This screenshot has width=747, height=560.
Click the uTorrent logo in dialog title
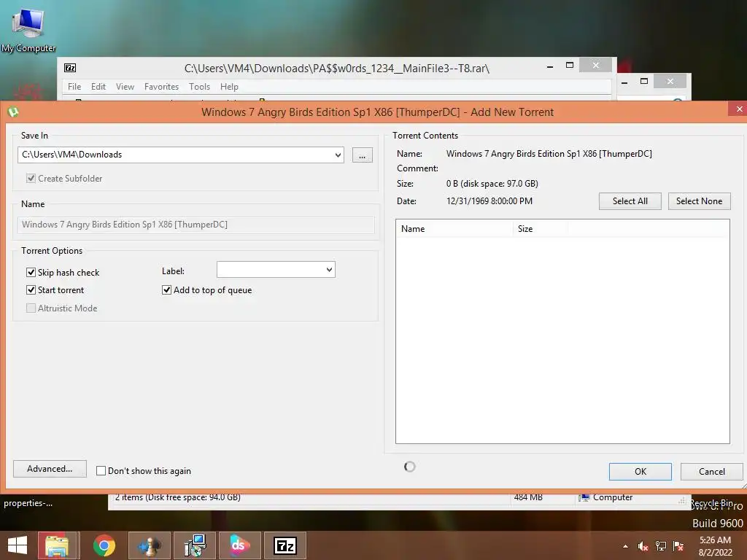(x=13, y=112)
